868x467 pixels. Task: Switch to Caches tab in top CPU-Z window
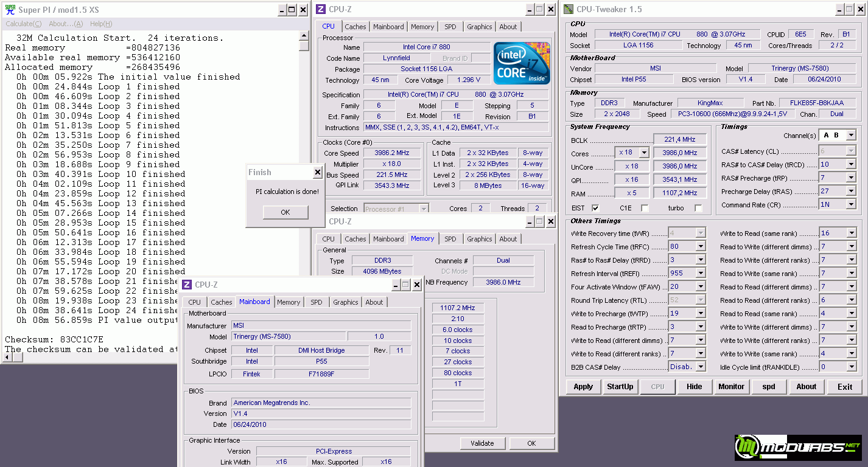(x=355, y=27)
